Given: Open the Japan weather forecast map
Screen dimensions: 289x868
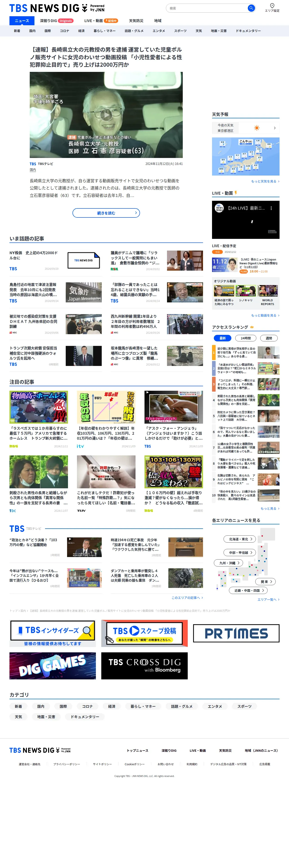Looking at the screenshot, I should pos(246,156).
